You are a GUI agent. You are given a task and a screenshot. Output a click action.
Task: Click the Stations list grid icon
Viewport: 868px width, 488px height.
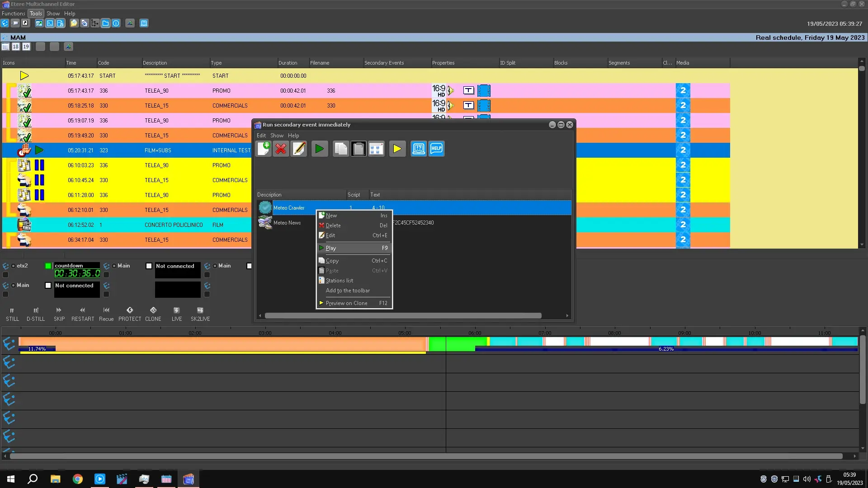click(x=376, y=149)
